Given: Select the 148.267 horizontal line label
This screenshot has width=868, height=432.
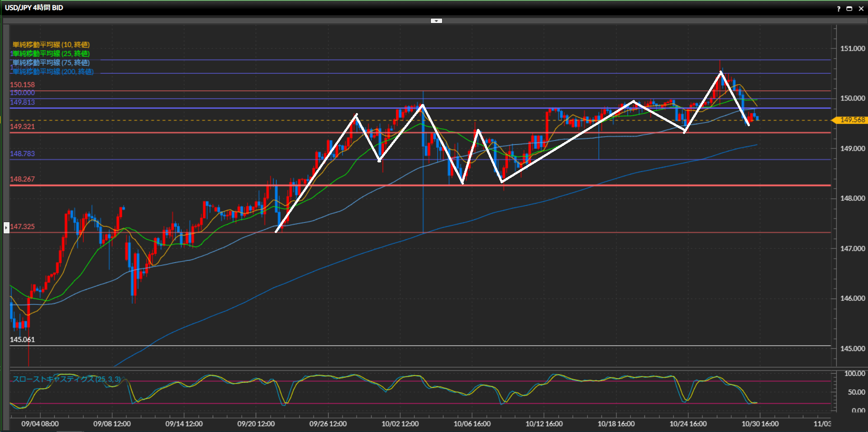Looking at the screenshot, I should pos(22,179).
